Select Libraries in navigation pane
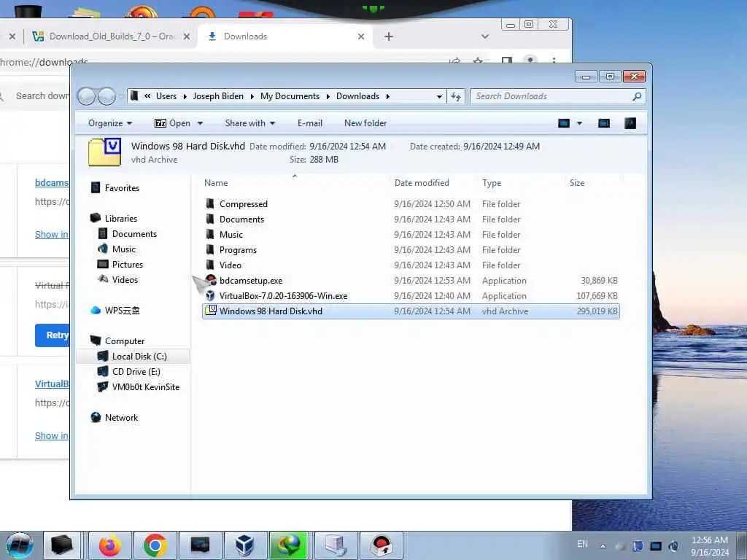Viewport: 747px width, 560px height. [x=120, y=219]
